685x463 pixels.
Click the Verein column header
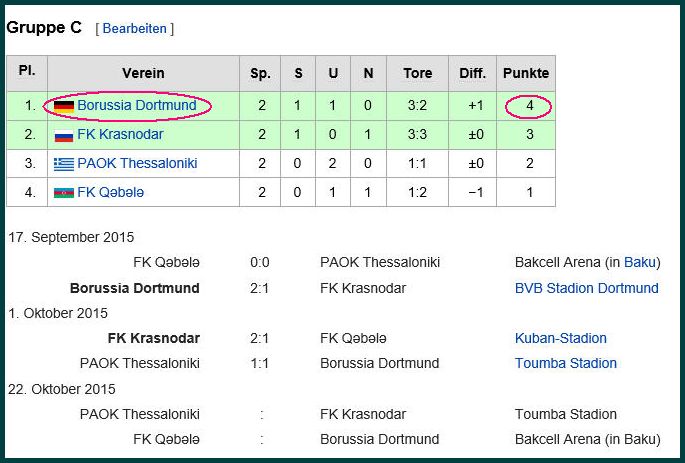point(143,73)
